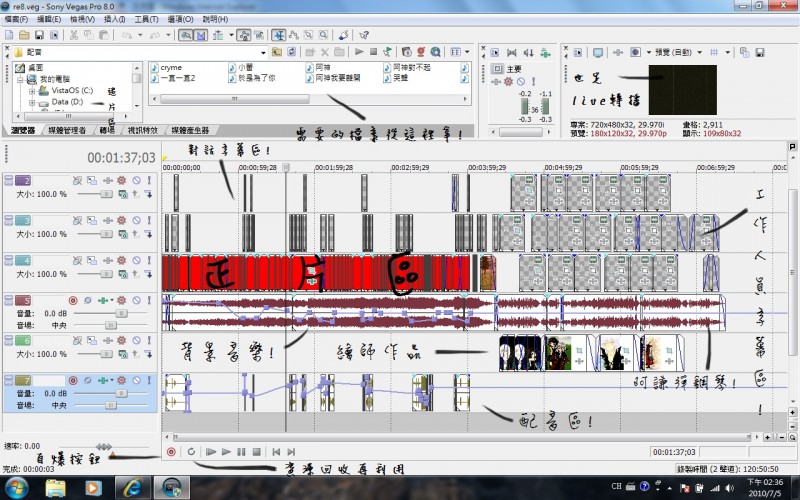The width and height of the screenshot is (800, 500).
Task: Toggle Enable Snapping in the toolbar
Action: point(185,35)
